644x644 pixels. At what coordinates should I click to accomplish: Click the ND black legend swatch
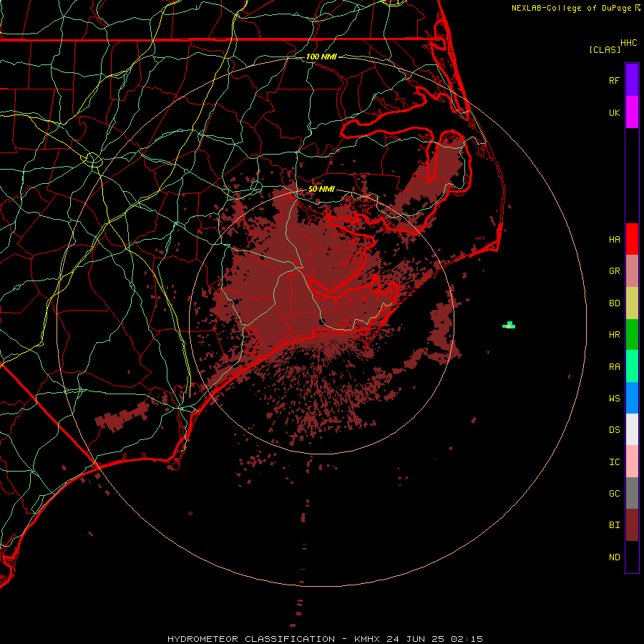632,557
